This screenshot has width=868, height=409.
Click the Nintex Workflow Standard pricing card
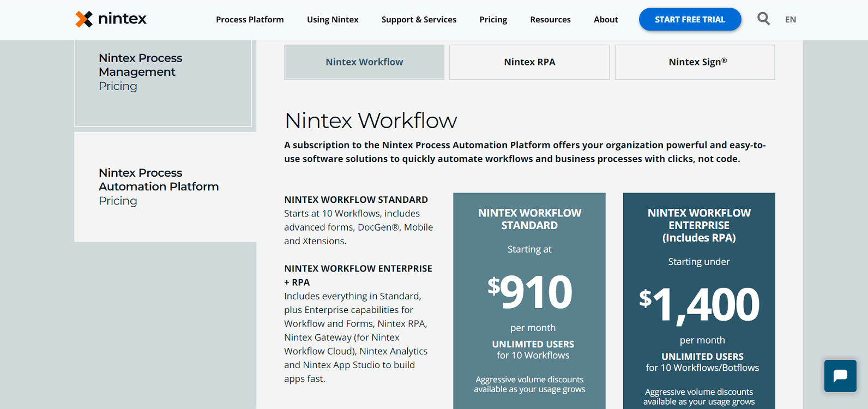[x=529, y=300]
